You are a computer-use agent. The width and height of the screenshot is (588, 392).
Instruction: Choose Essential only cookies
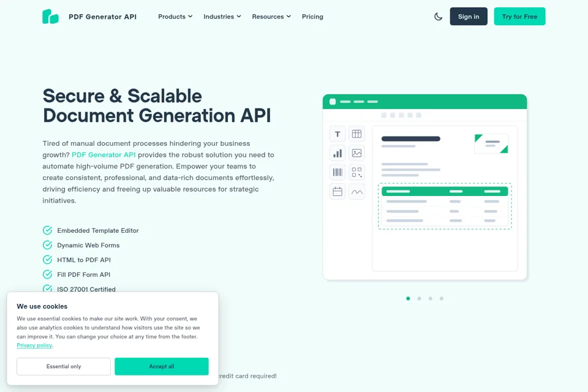[63, 366]
